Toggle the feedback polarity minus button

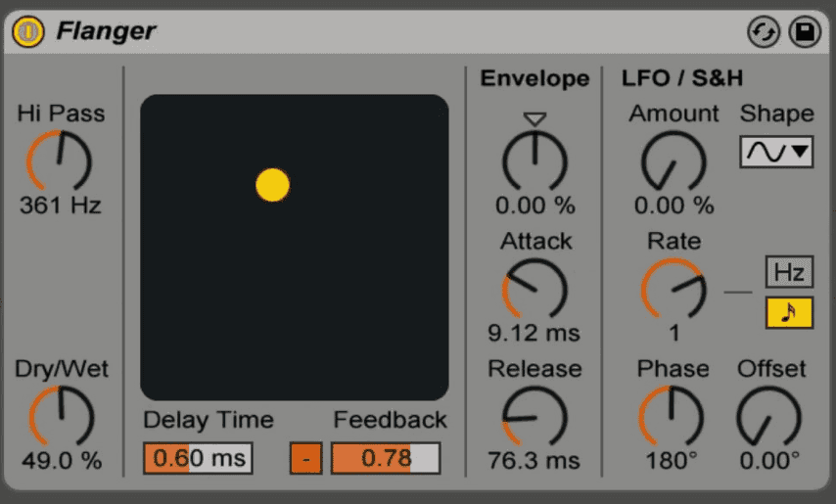tap(306, 458)
